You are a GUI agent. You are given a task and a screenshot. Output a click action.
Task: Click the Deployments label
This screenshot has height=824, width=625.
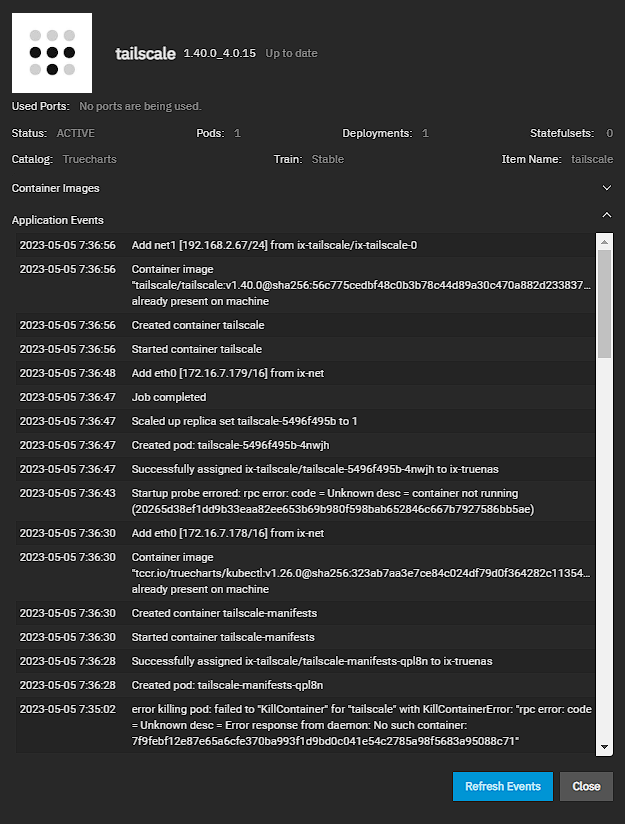[x=377, y=133]
